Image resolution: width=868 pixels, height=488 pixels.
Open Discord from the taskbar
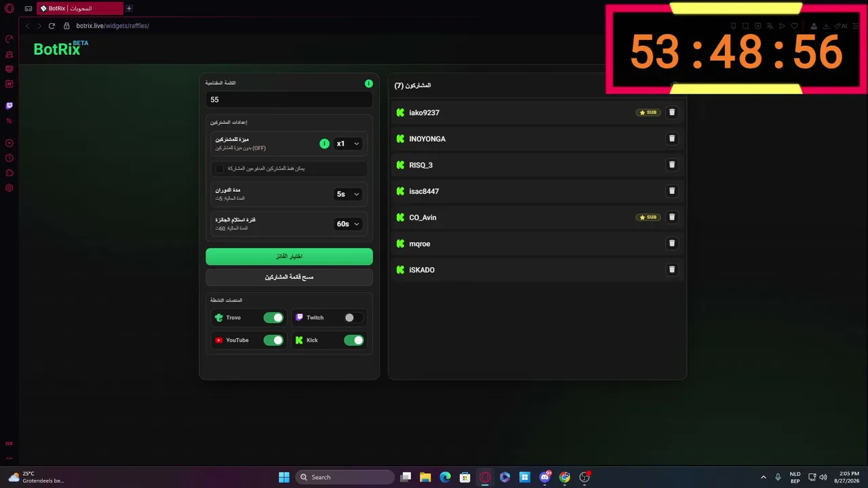[x=545, y=477]
